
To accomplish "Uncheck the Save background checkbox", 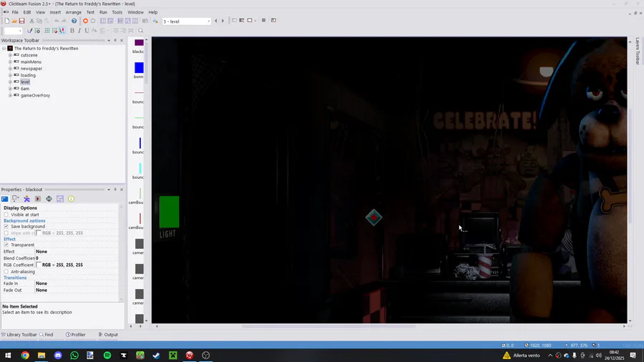I will tap(6, 227).
